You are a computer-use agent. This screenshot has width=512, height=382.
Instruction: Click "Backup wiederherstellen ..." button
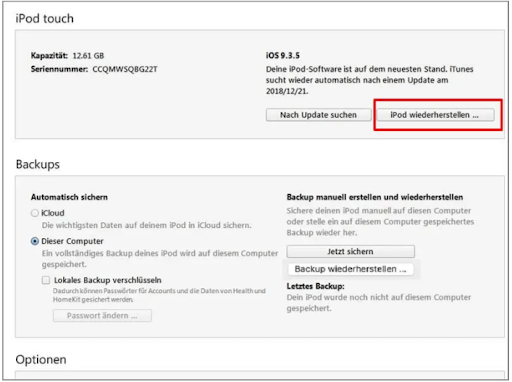(350, 269)
